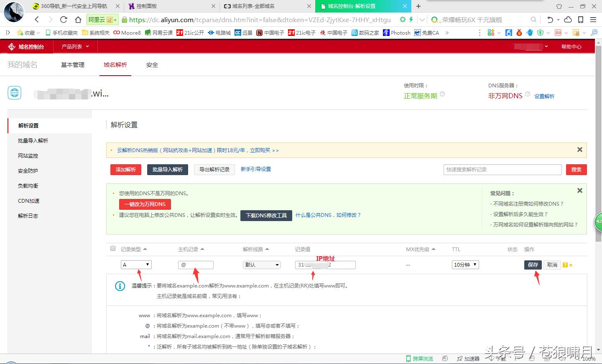This screenshot has height=364, width=602.
Task: Refresh the page using the reload icon
Action: [x=63, y=19]
